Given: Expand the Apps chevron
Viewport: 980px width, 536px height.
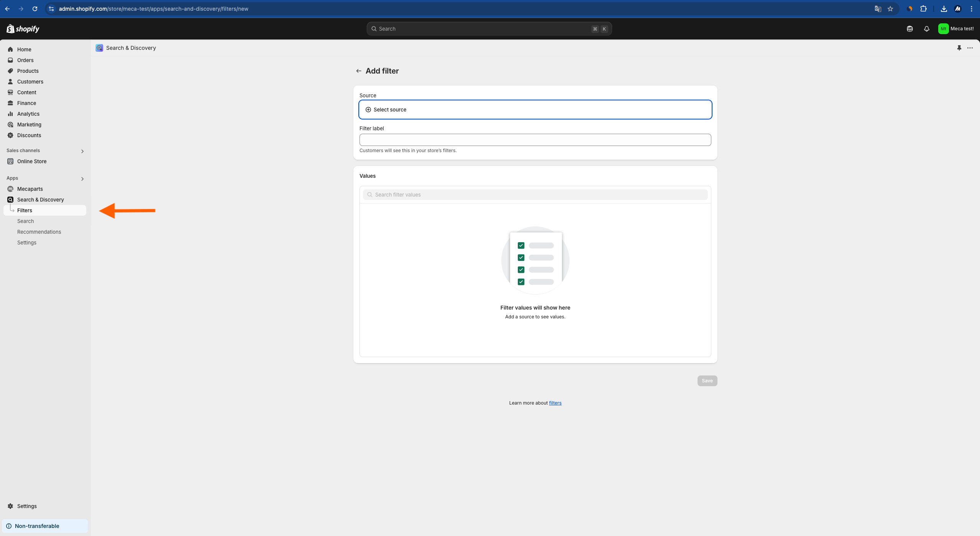Looking at the screenshot, I should pyautogui.click(x=82, y=179).
